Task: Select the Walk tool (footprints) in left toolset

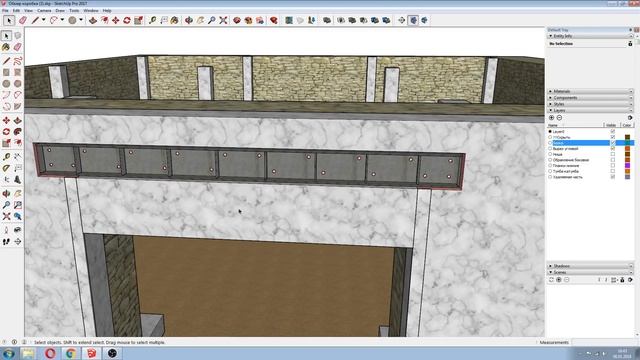Action: pos(6,242)
